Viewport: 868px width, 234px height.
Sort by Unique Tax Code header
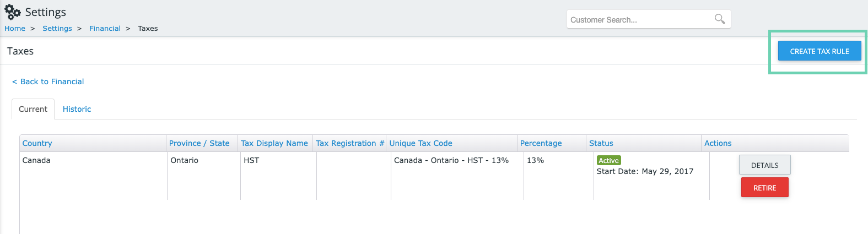420,143
